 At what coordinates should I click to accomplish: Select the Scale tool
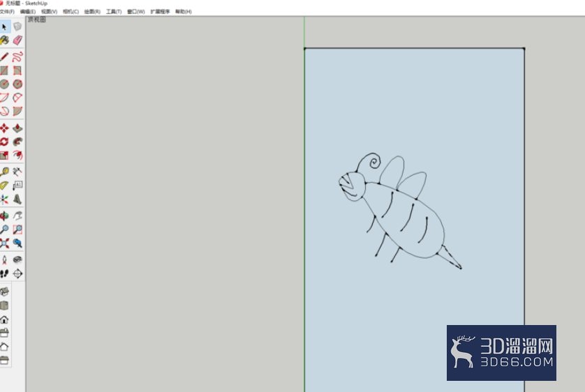click(4, 155)
